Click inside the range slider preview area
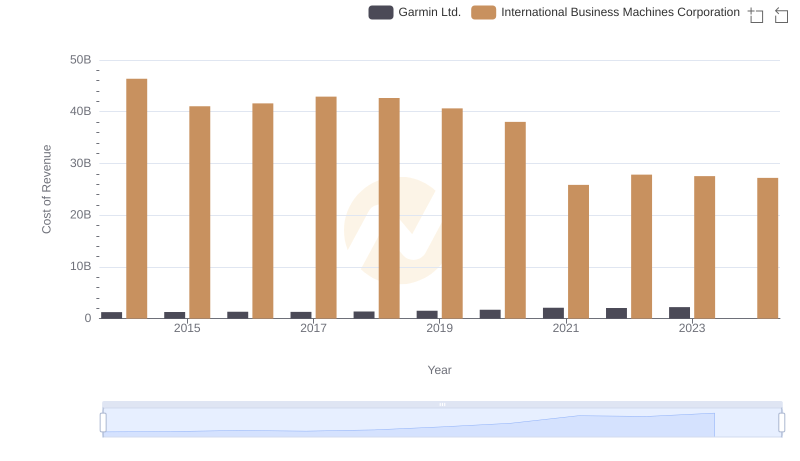This screenshot has width=800, height=461. 442,423
